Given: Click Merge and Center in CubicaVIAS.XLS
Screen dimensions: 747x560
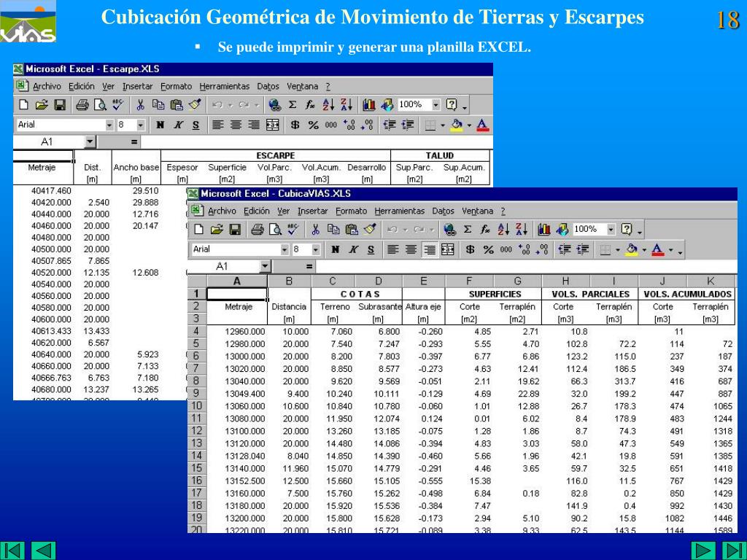Looking at the screenshot, I should [447, 249].
